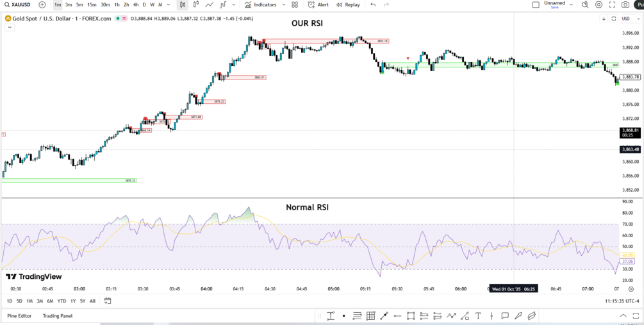Switch to the W weekly timeframe
This screenshot has width=644, height=325.
[152, 5]
